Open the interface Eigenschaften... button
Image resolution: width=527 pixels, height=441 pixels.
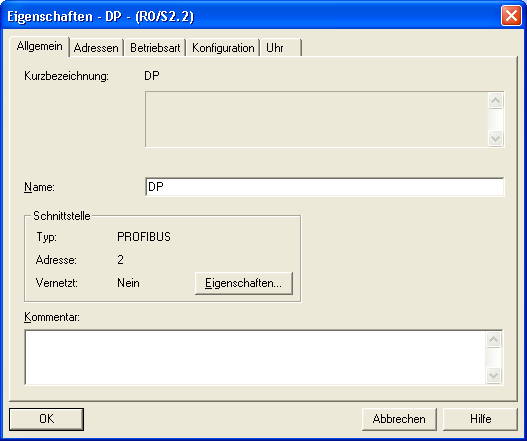click(x=244, y=283)
